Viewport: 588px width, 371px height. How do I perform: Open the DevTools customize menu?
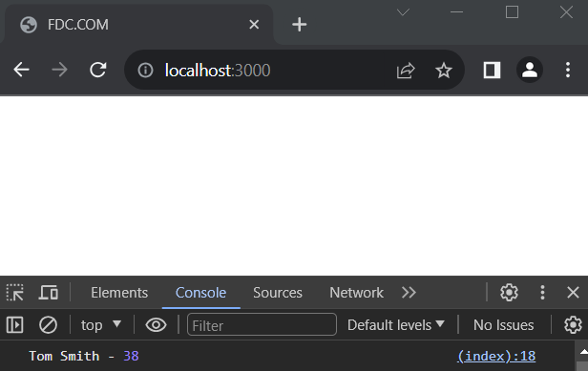(542, 292)
